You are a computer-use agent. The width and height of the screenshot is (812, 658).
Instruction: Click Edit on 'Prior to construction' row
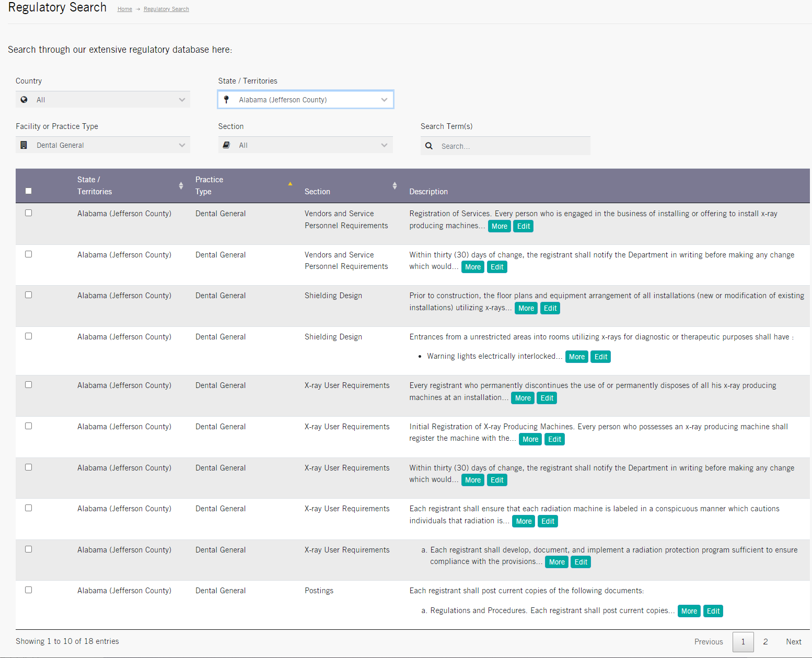click(x=550, y=308)
